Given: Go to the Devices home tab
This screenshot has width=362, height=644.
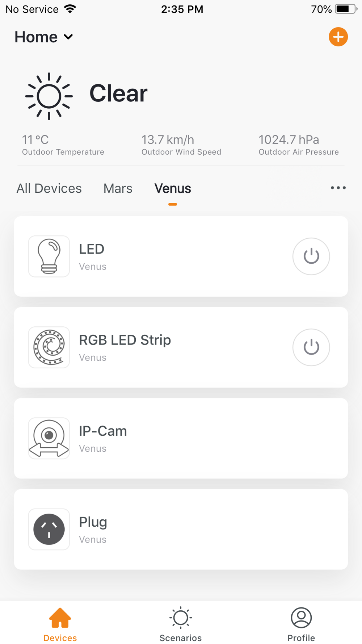Looking at the screenshot, I should pyautogui.click(x=60, y=624).
